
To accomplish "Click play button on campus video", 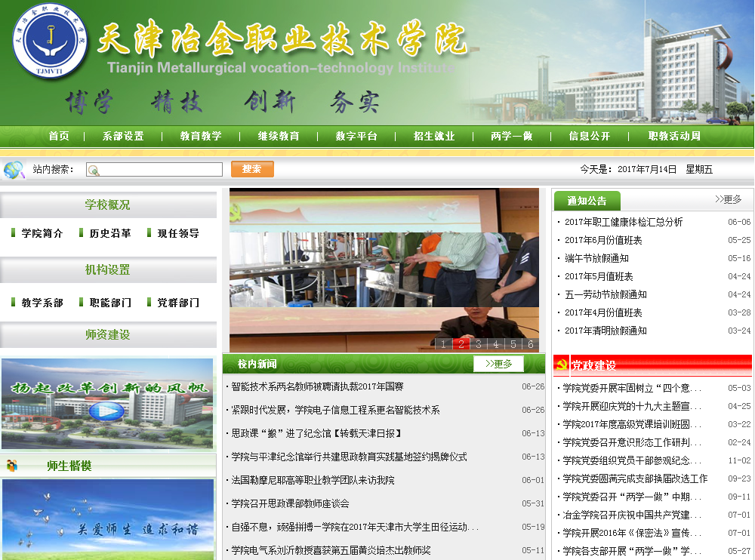I will pos(106,411).
